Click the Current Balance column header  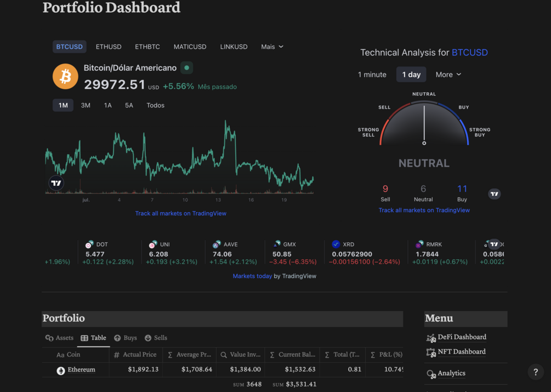292,355
